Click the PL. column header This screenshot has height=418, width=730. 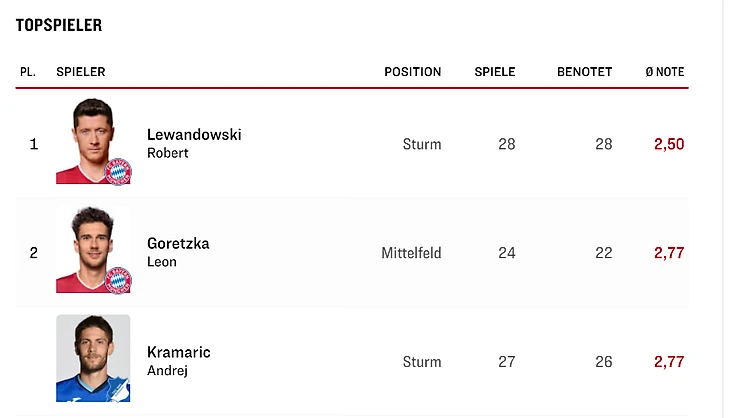(x=28, y=72)
